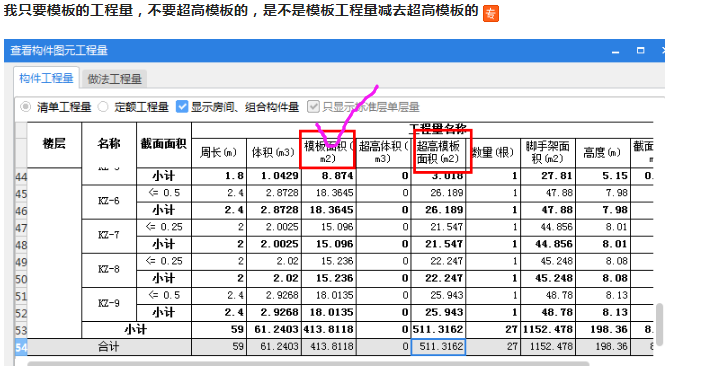Toggle 只显示标准层单层量 checkbox

313,107
